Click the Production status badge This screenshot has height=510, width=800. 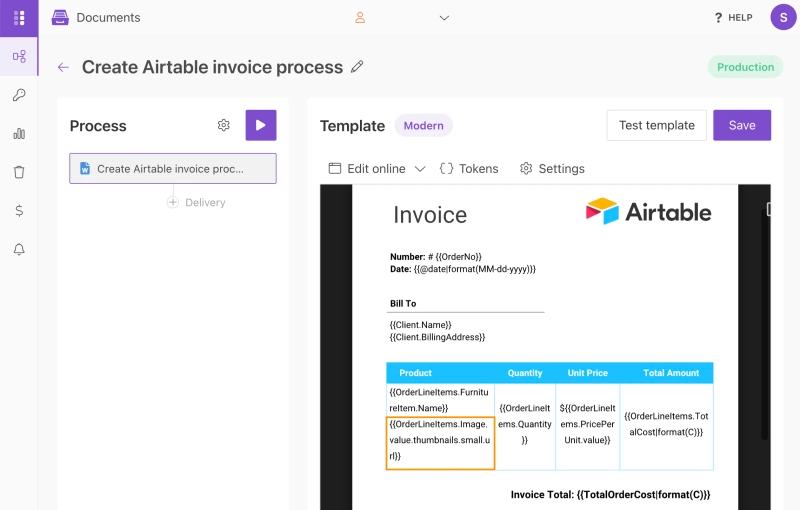[745, 67]
